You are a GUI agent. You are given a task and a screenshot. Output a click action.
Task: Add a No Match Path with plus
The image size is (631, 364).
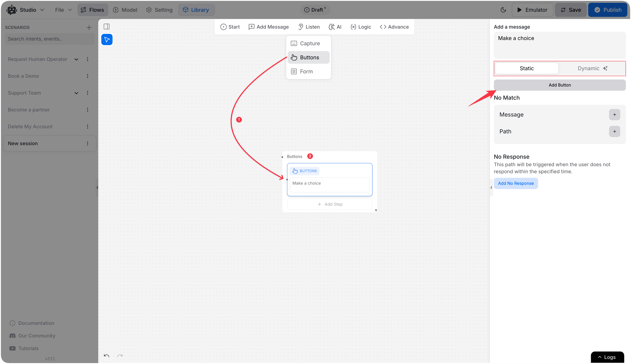[614, 131]
